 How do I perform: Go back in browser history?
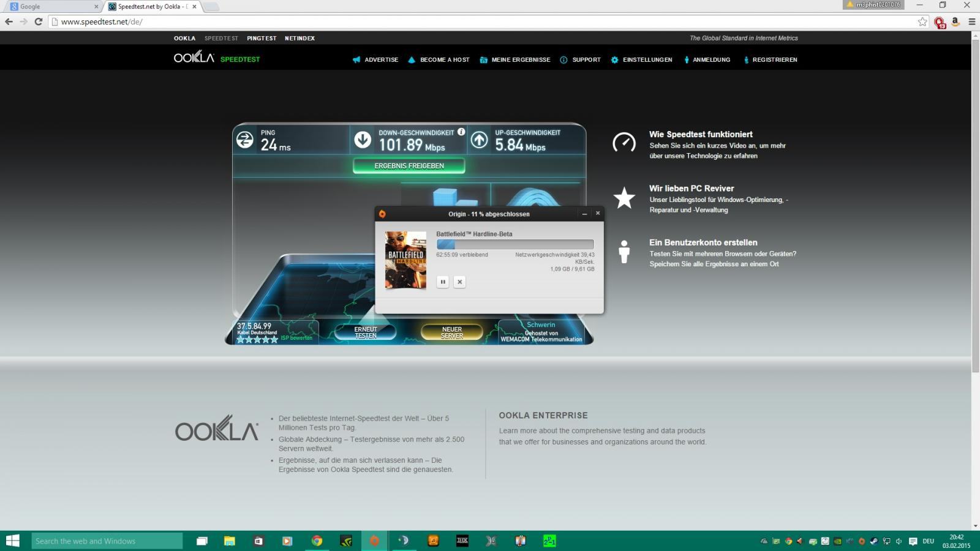[9, 21]
